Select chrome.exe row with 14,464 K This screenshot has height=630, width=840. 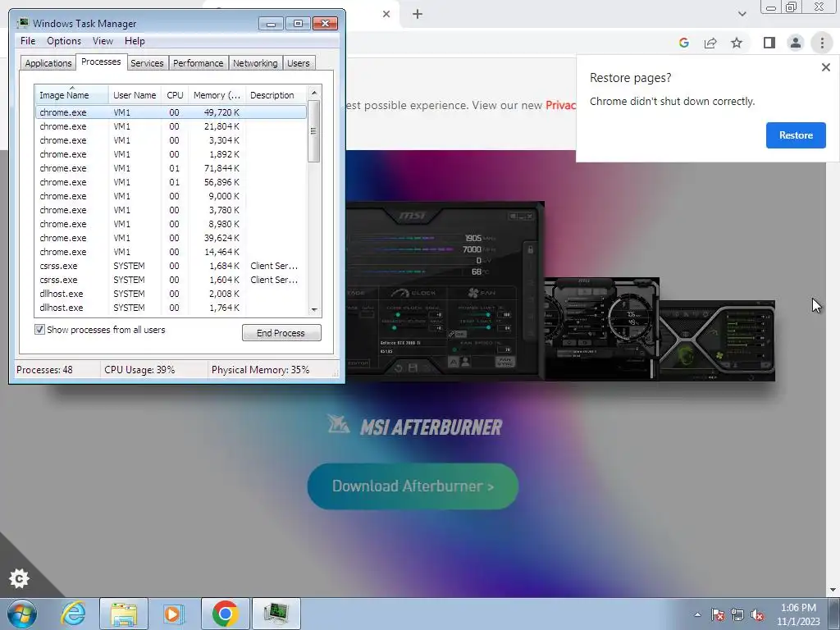coord(171,252)
